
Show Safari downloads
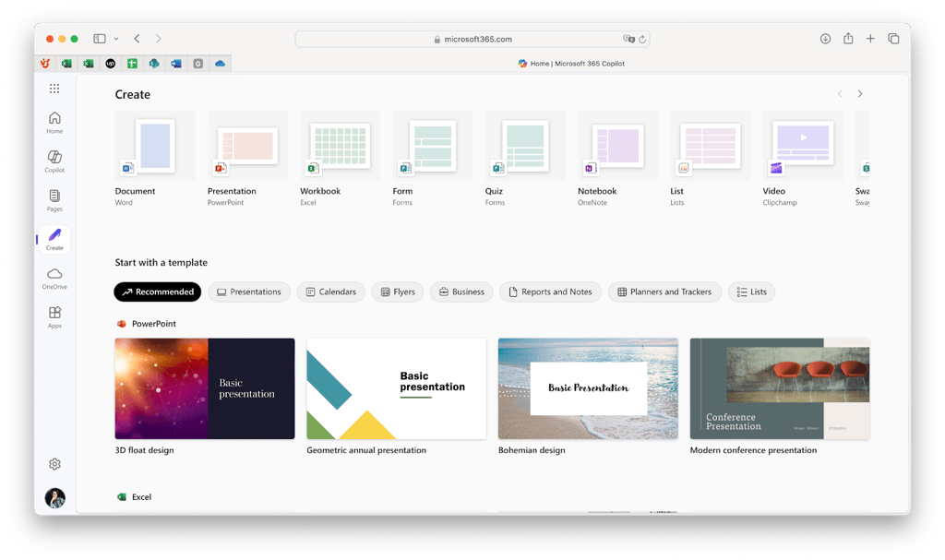tap(825, 39)
